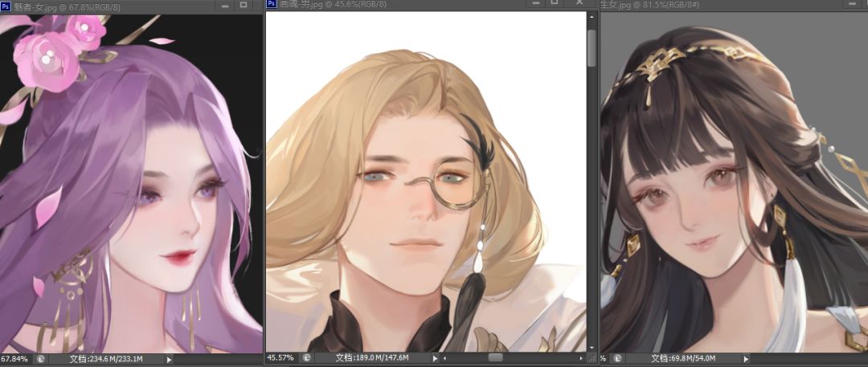Click the scroll-left arrow in 画魂-男.jpg window
The height and width of the screenshot is (367, 868).
(x=445, y=358)
